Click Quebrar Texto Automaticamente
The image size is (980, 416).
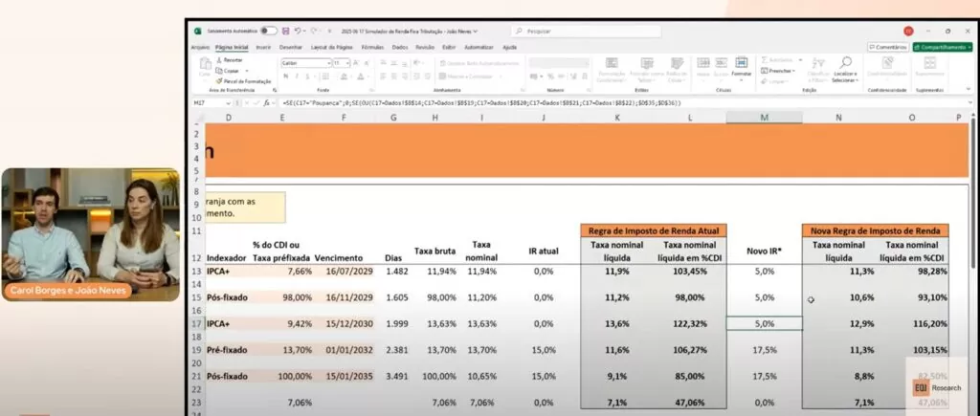point(479,63)
